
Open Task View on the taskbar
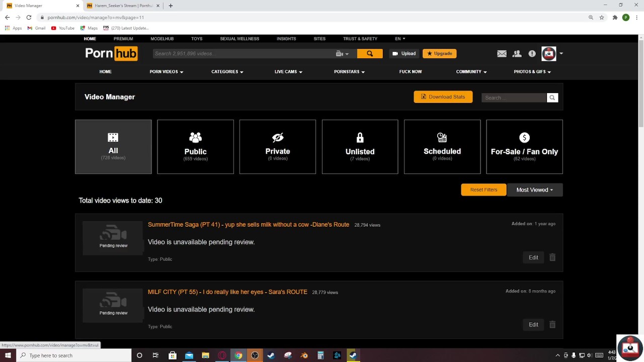155,355
